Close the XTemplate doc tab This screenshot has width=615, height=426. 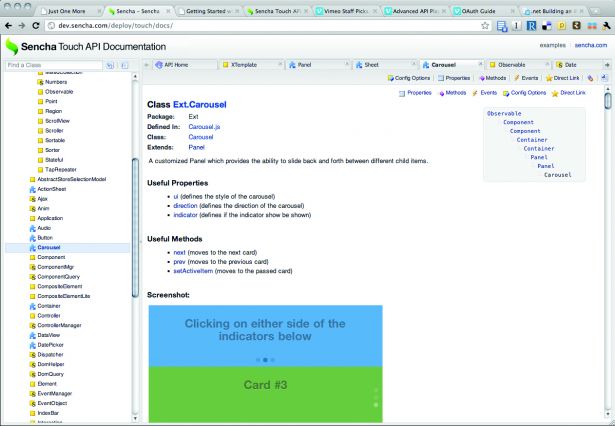pos(280,64)
